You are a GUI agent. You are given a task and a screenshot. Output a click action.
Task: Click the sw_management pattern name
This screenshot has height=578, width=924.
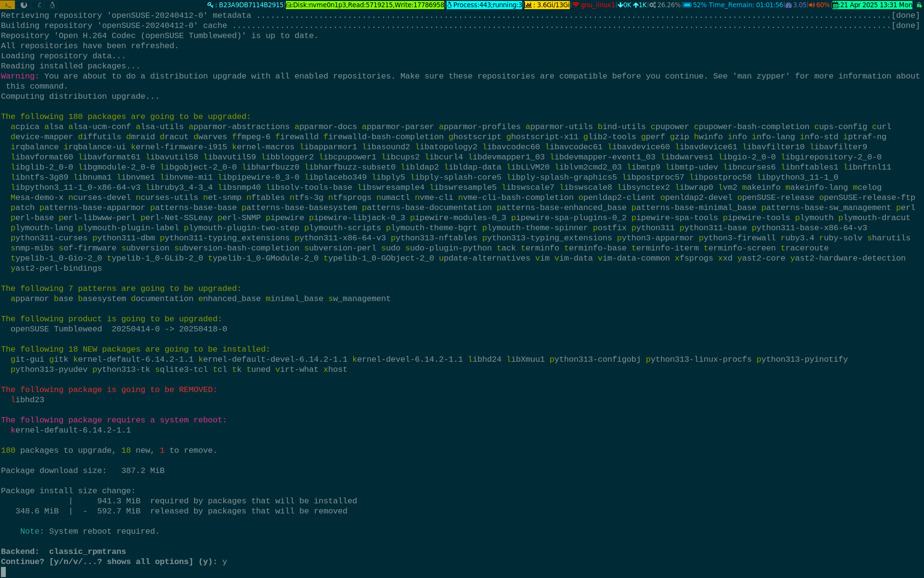[359, 299]
